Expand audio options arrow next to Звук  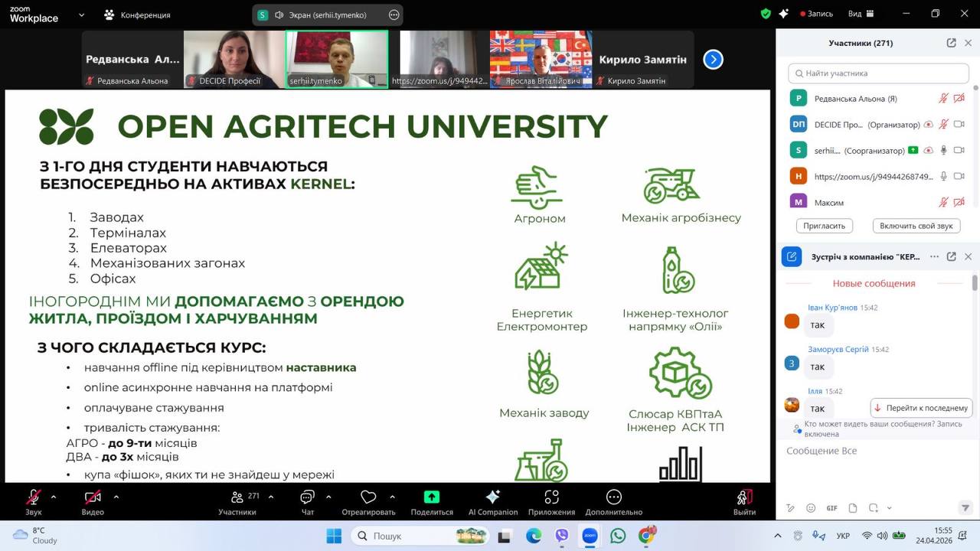tap(53, 497)
